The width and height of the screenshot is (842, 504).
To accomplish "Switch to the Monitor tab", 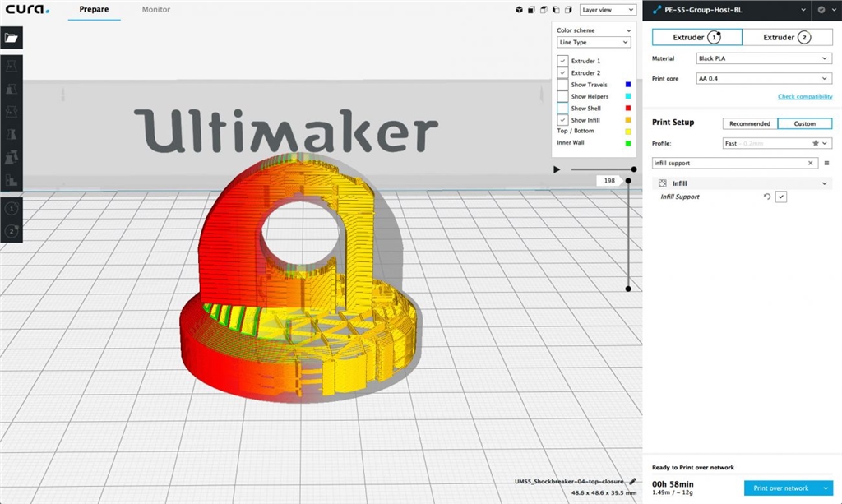I will click(155, 10).
